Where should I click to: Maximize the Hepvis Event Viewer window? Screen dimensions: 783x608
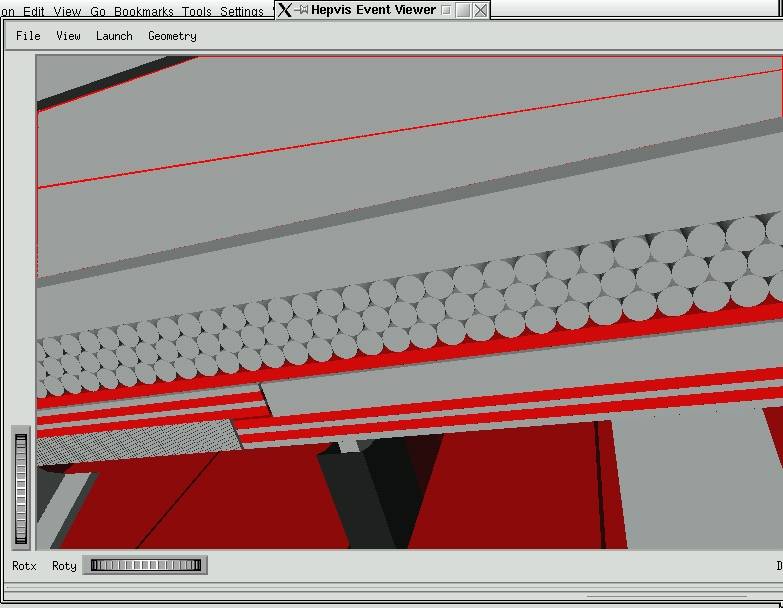click(463, 10)
